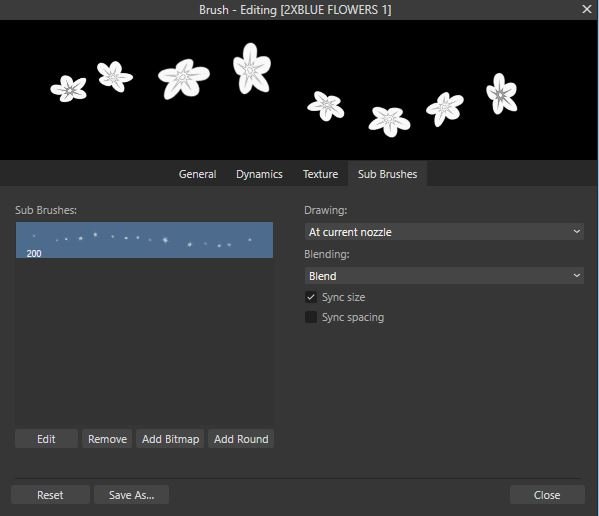Open the Texture tab
599x516 pixels.
pos(320,174)
